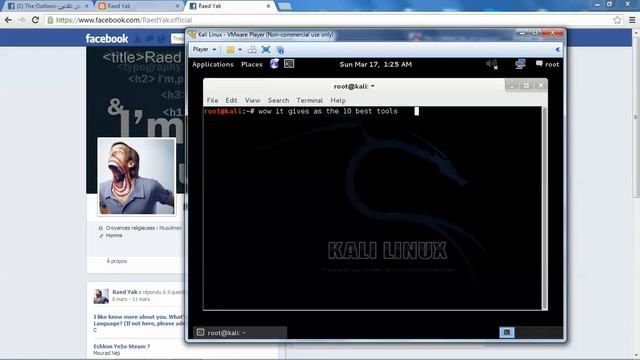Switch to The Outlaws Facebook tab
The width and height of the screenshot is (640, 360).
click(48, 6)
